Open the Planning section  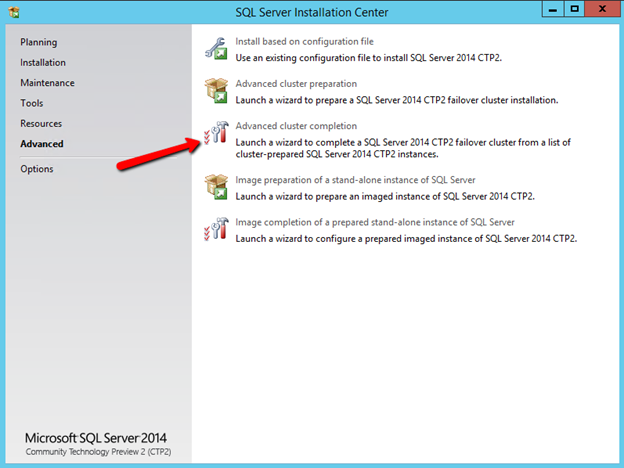[x=38, y=42]
